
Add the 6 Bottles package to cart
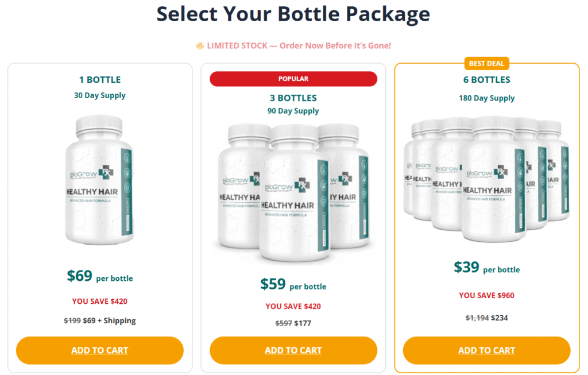486,350
